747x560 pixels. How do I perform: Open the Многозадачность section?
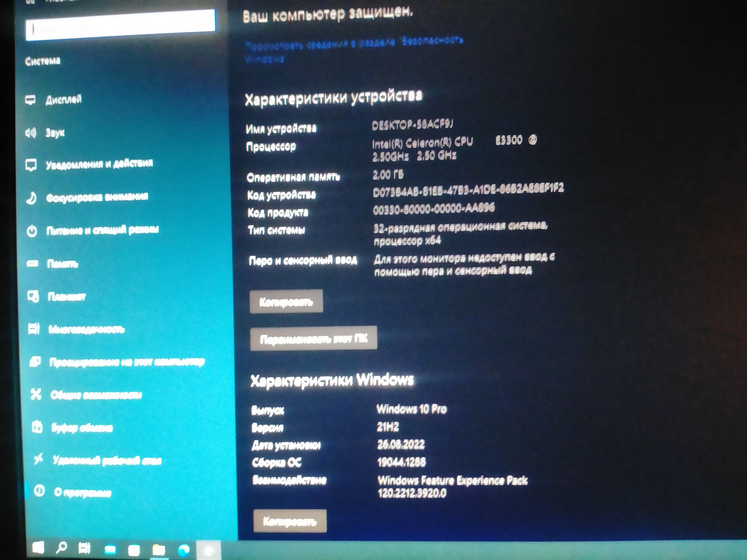click(x=86, y=329)
